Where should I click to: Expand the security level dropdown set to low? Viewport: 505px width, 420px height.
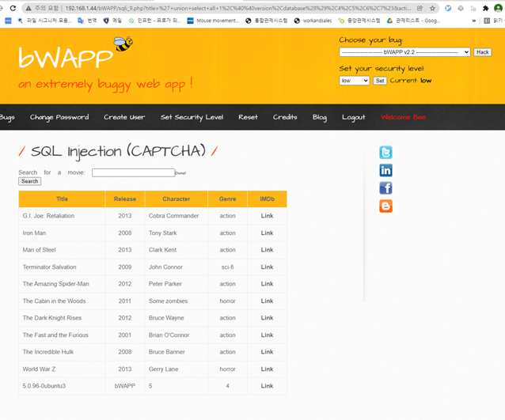[355, 81]
